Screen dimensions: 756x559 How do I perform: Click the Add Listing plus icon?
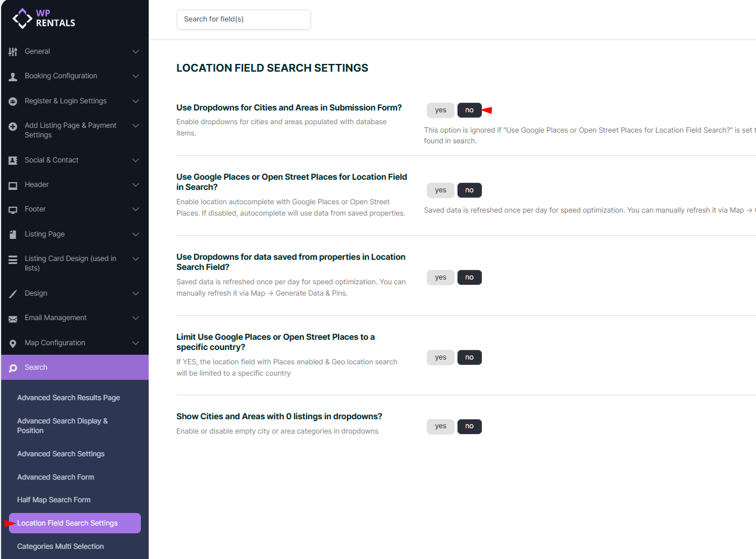(x=13, y=127)
